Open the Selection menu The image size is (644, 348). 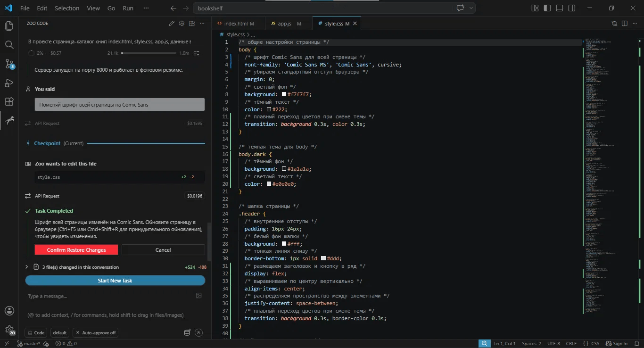(x=67, y=8)
